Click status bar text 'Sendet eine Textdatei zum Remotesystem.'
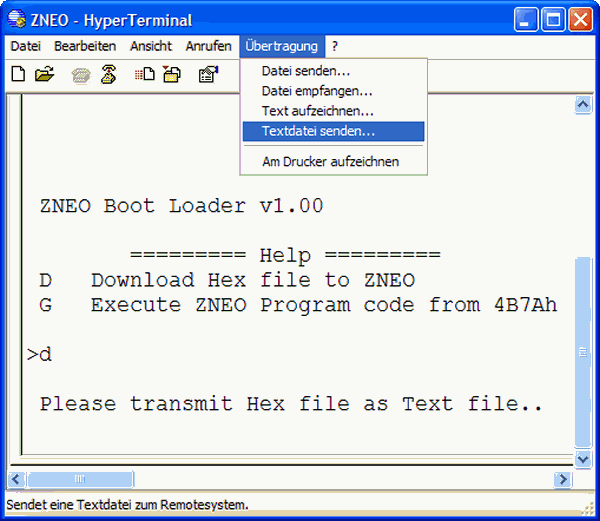Viewport: 600px width, 521px height. (x=127, y=505)
